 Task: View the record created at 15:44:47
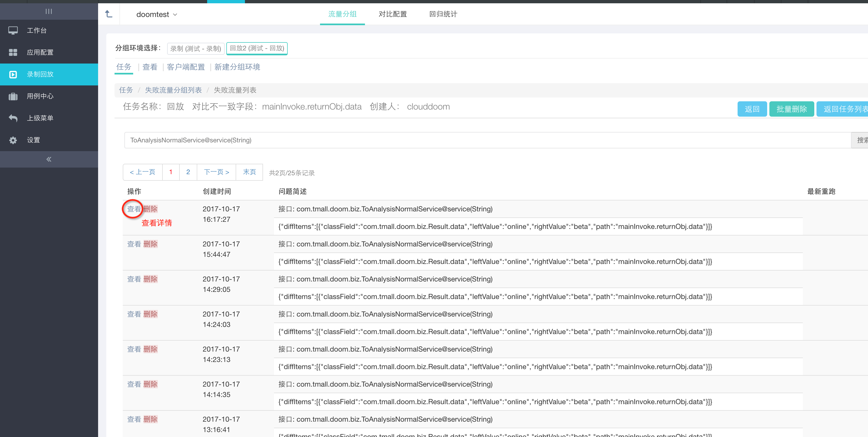134,244
